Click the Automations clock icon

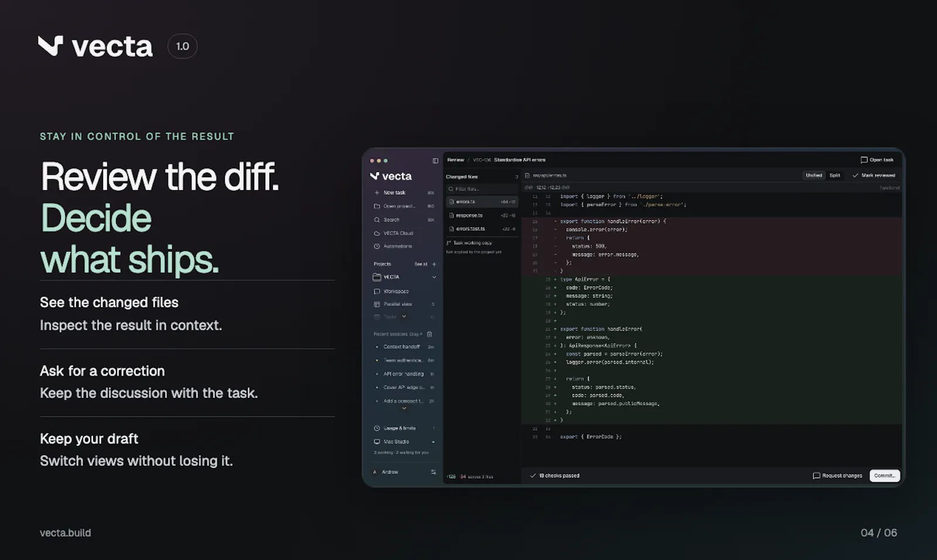point(377,246)
